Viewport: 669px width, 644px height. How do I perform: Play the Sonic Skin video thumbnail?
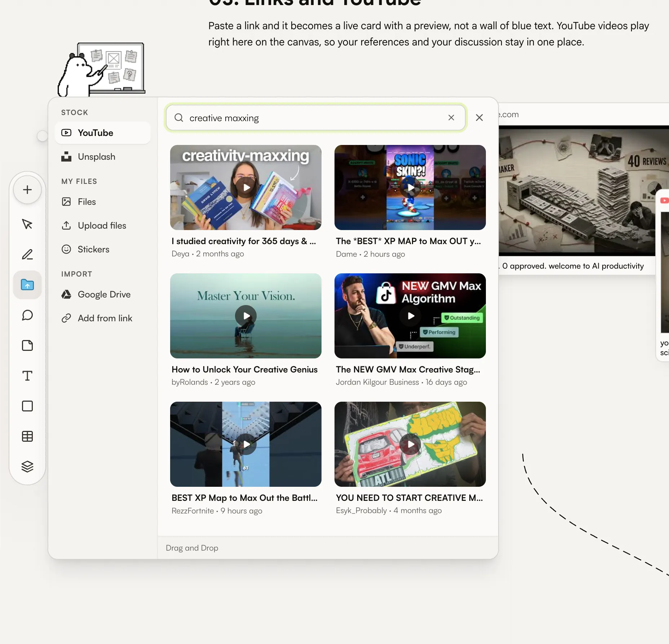pyautogui.click(x=410, y=188)
